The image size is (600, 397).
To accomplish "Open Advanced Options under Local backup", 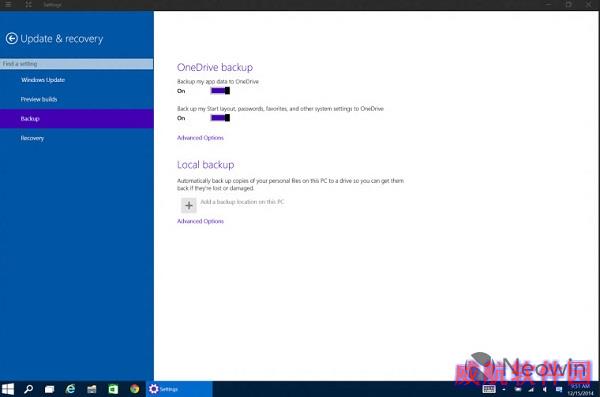I will click(x=200, y=221).
